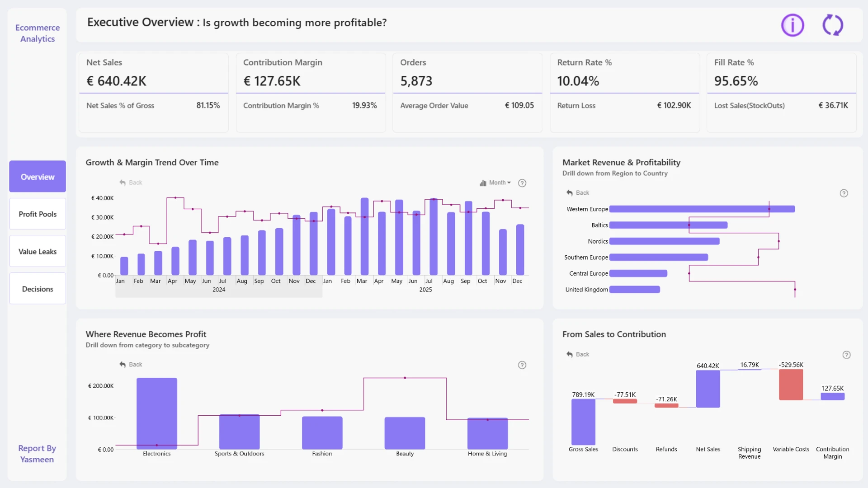The height and width of the screenshot is (488, 868).
Task: Click the Fashion category bar
Action: 322,433
